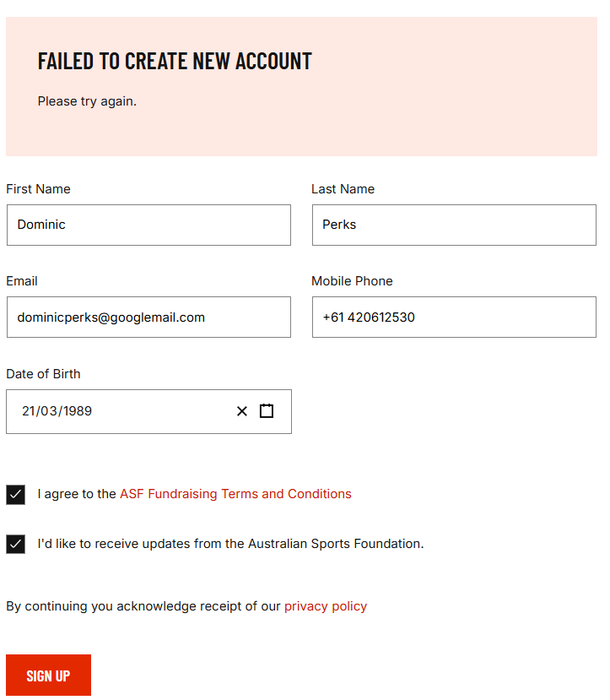Uncheck the receive updates checkbox
610x700 pixels.
coord(16,544)
